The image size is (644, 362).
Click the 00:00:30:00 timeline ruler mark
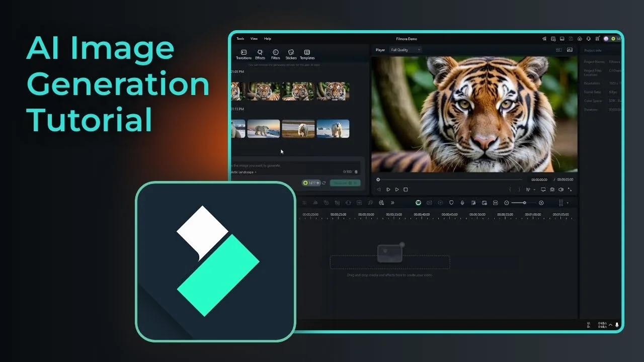coord(366,215)
